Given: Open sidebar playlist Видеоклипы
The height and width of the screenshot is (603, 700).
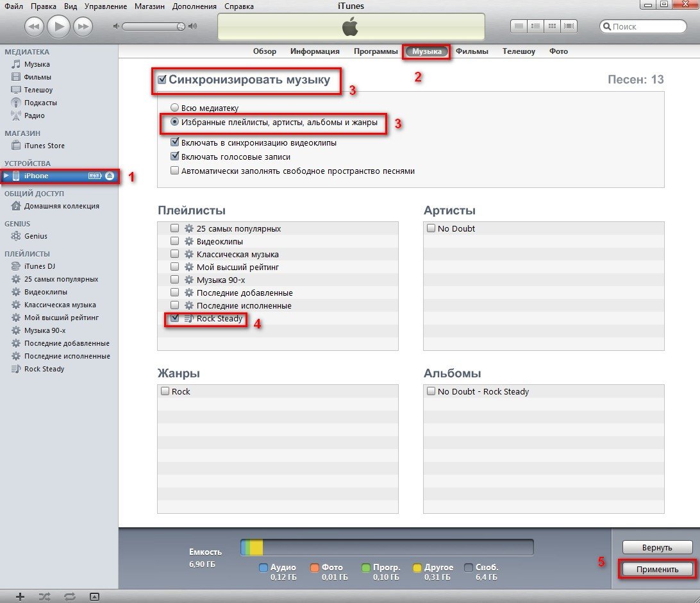Looking at the screenshot, I should point(46,292).
